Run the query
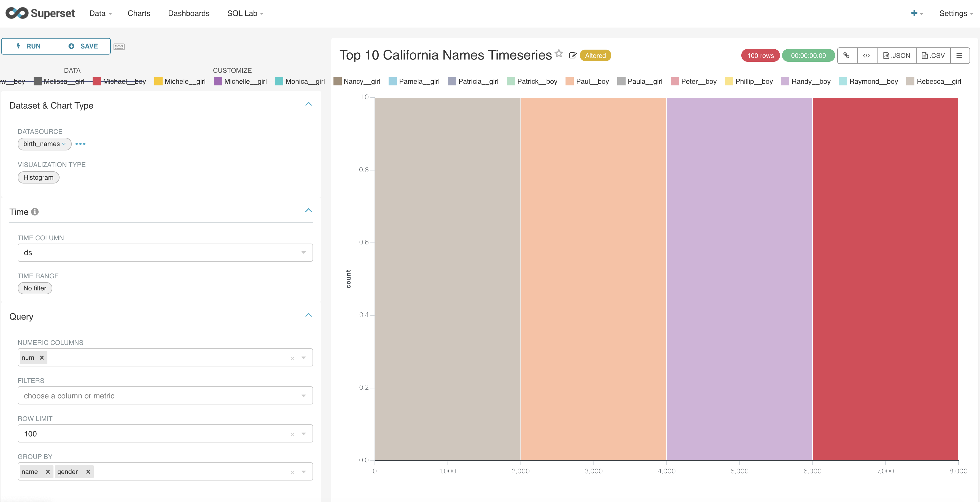This screenshot has height=502, width=980. click(x=28, y=46)
